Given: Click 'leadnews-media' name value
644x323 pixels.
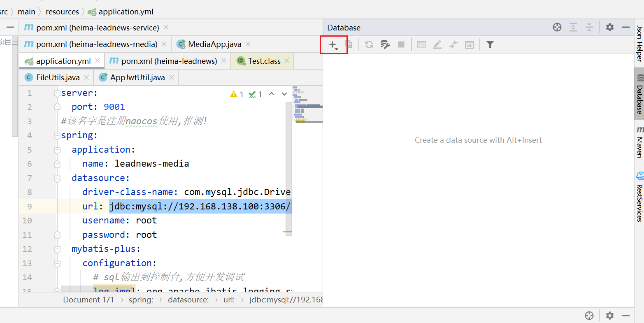Looking at the screenshot, I should (152, 164).
